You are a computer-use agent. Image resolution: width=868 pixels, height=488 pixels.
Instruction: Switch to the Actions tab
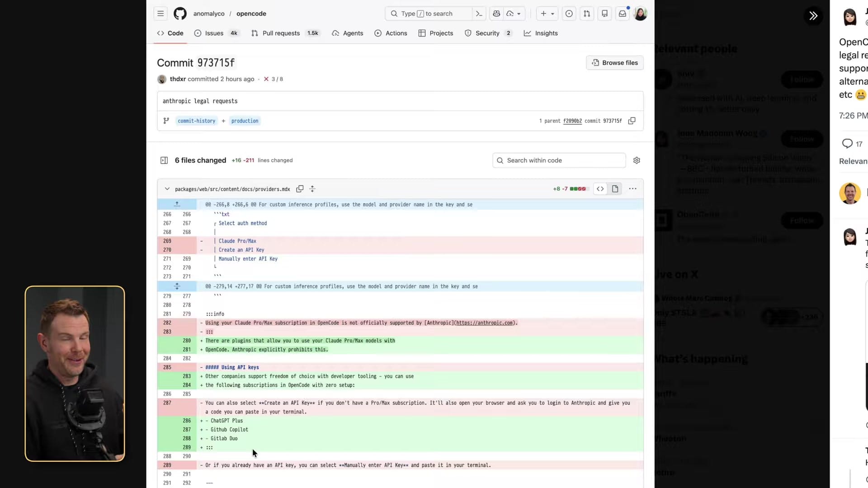pyautogui.click(x=391, y=33)
